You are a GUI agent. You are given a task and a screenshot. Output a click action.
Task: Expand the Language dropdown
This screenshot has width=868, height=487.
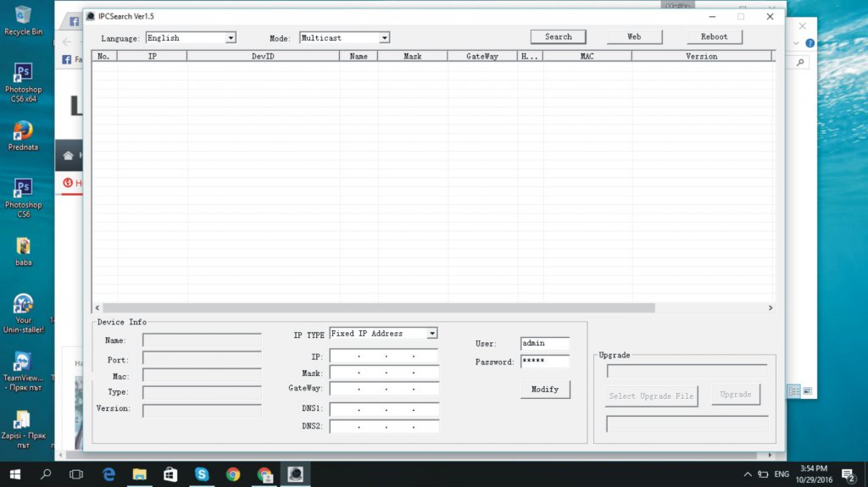[191, 38]
